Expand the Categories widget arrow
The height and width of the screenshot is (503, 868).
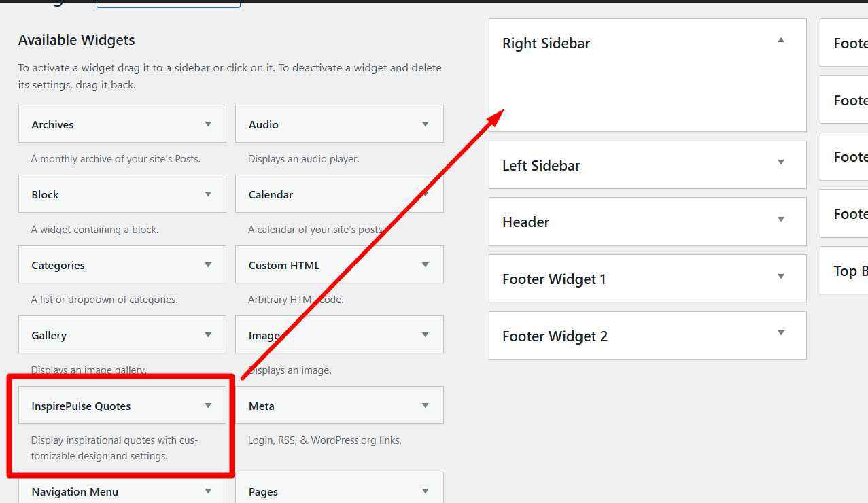pos(208,265)
